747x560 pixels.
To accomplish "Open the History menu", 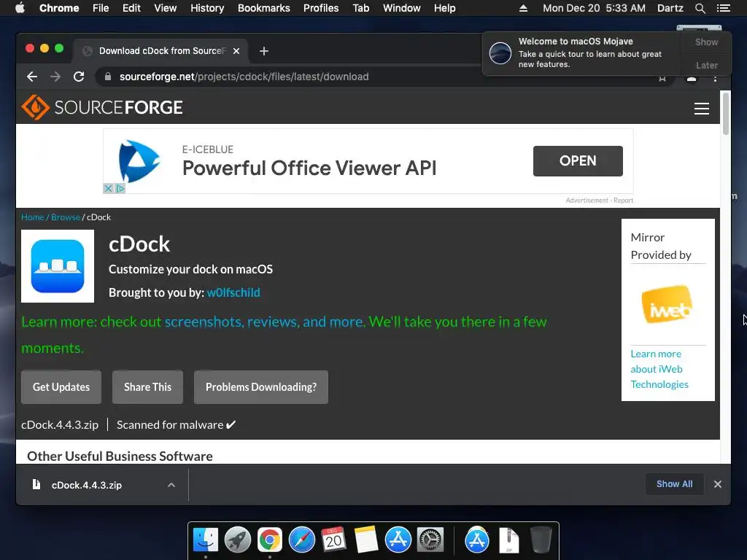I will tap(207, 8).
